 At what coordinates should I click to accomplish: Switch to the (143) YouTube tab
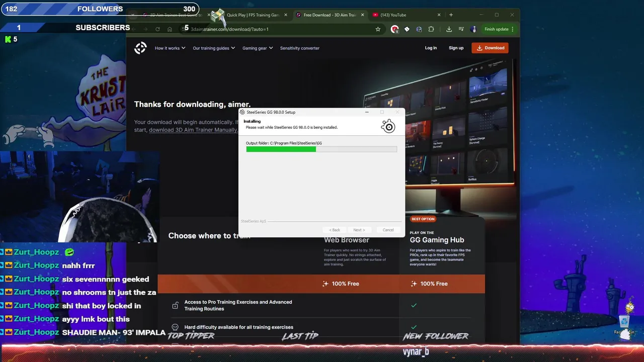coord(406,15)
